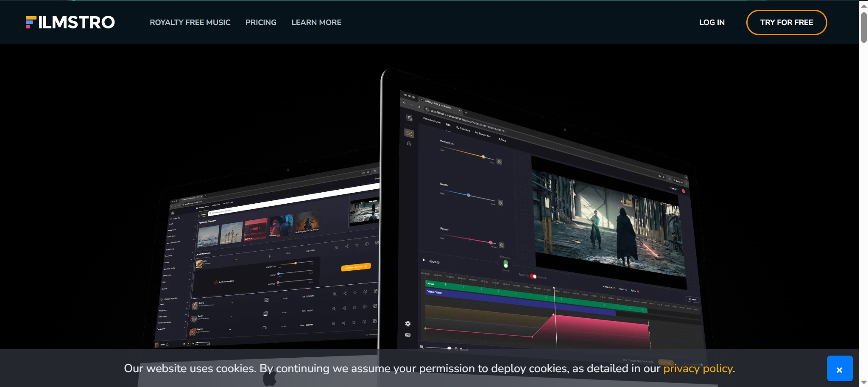Click the keyframe icon beside Depth slider
Image resolution: width=868 pixels, height=387 pixels.
click(500, 203)
